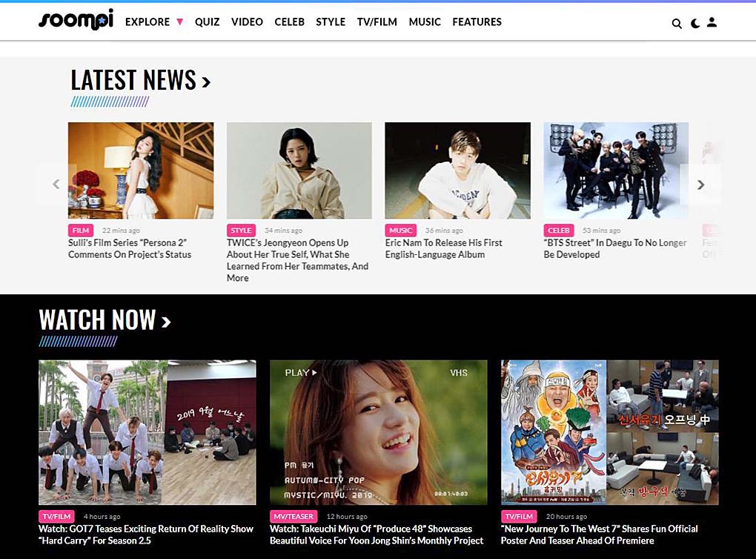Open Eric Nam English-Language Album headline

[x=443, y=248]
